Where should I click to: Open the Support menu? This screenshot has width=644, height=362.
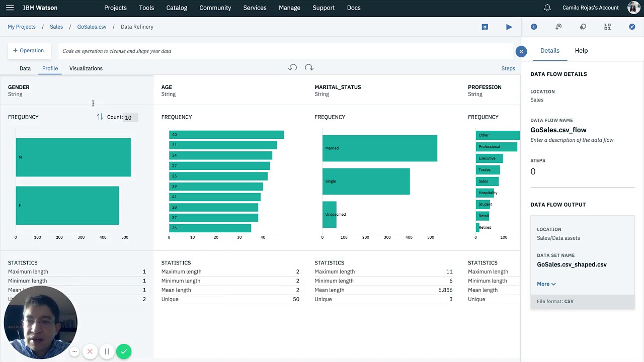(x=324, y=8)
